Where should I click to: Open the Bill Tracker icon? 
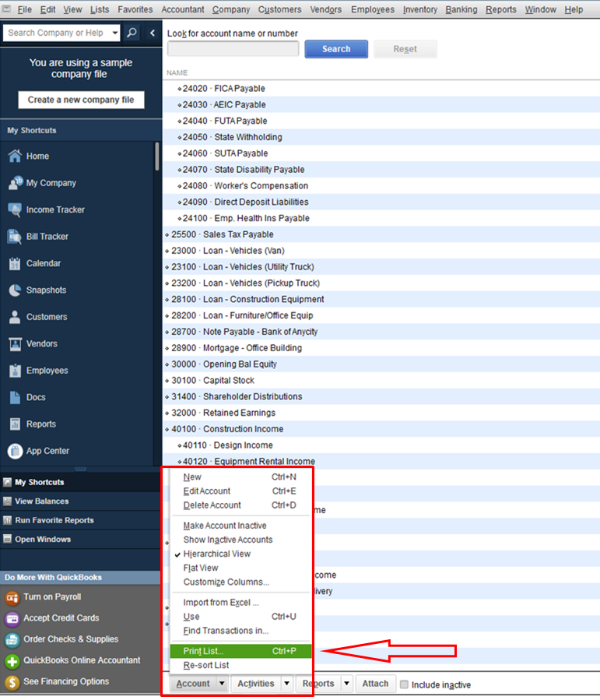coord(15,237)
